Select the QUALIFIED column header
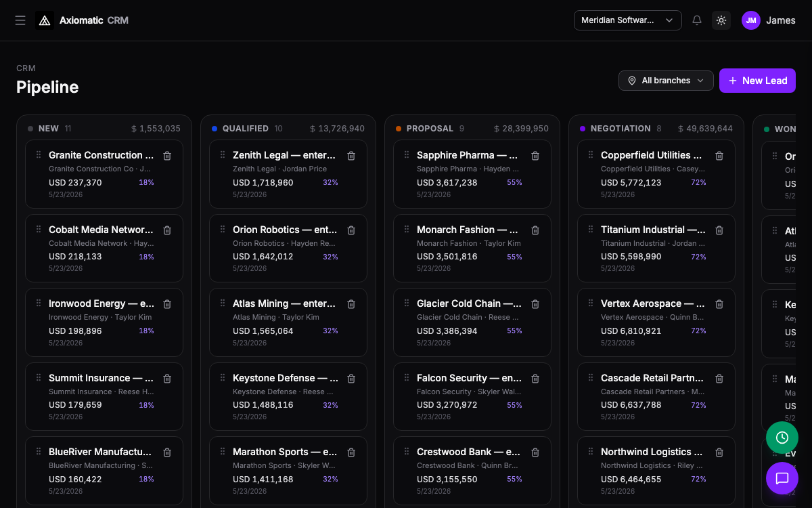Screen dimensions: 812x508 (246, 129)
